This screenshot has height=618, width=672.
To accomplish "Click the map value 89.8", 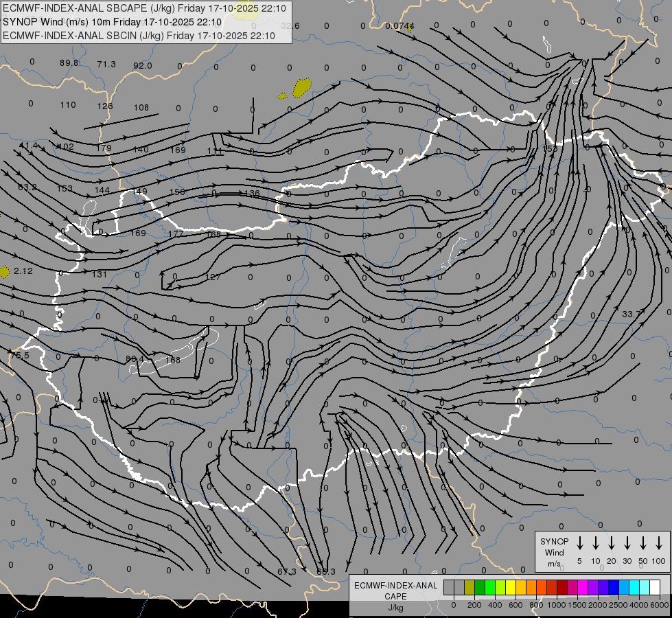I will [x=69, y=63].
